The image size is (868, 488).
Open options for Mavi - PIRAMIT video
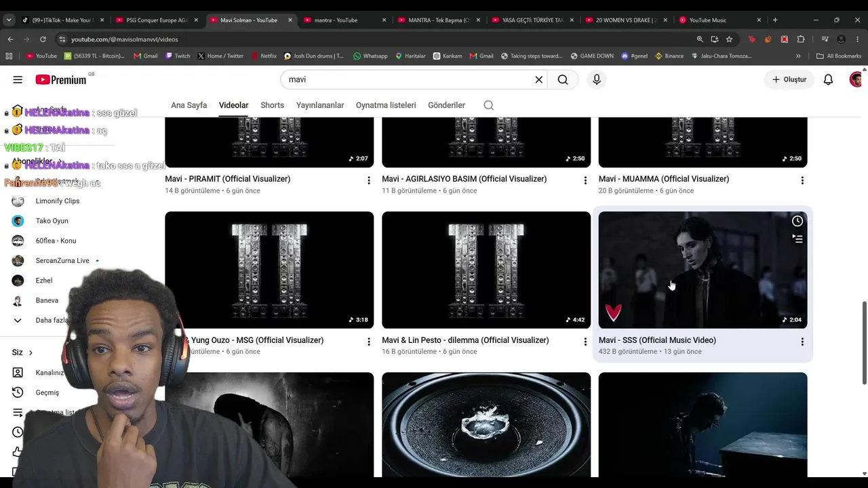tap(368, 180)
